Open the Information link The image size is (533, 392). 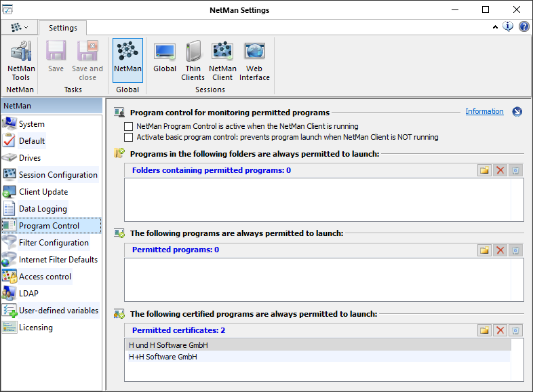[x=484, y=111]
